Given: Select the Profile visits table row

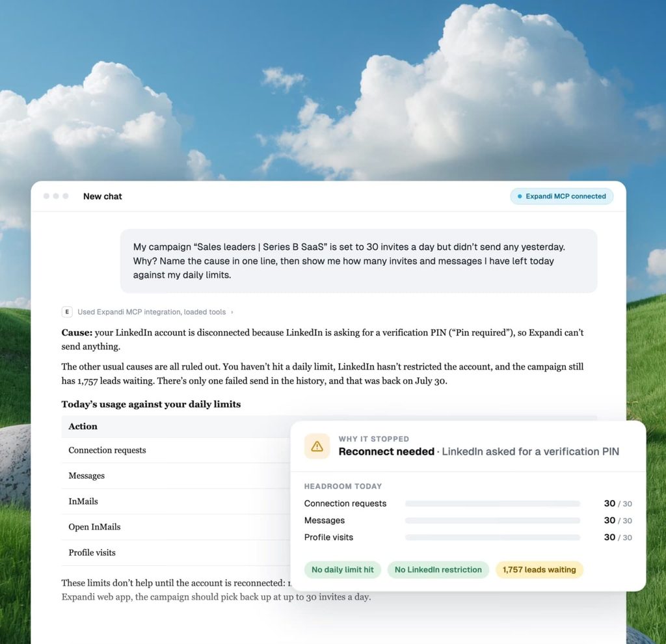Looking at the screenshot, I should (x=176, y=553).
